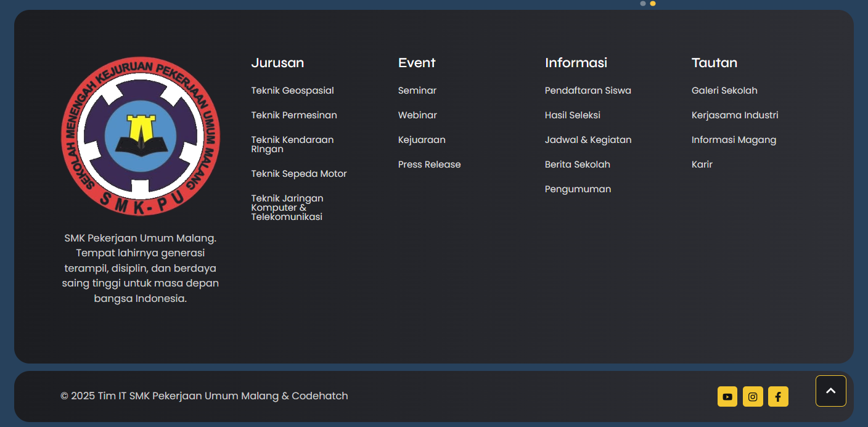Viewport: 868px width, 427px height.
Task: Open Pendaftaran Siswa page
Action: coord(588,91)
